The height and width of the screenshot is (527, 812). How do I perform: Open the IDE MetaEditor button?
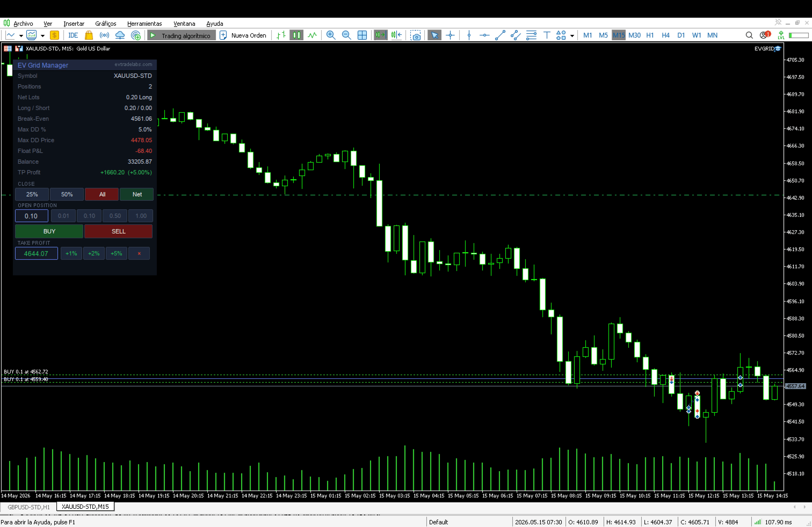(73, 35)
